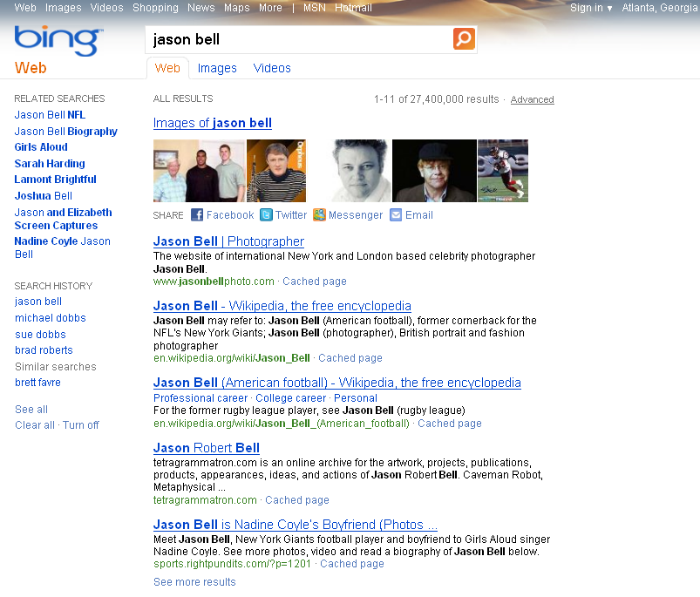Screen dimensions: 700x597
Task: Clear all search history
Action: tap(35, 425)
